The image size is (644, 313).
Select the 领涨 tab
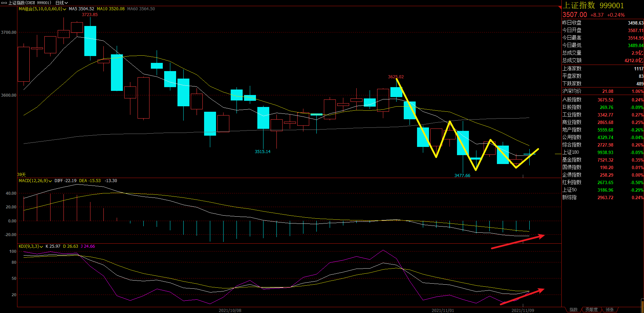point(610,310)
